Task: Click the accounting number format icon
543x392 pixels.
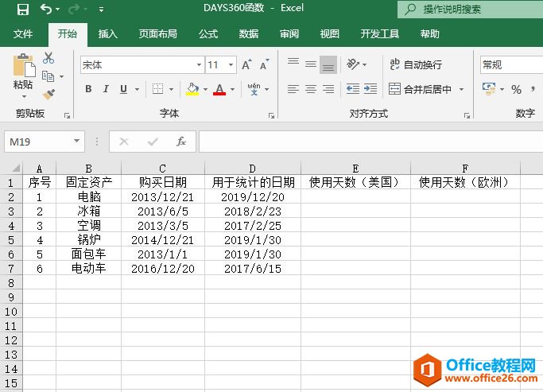Action: tap(489, 89)
